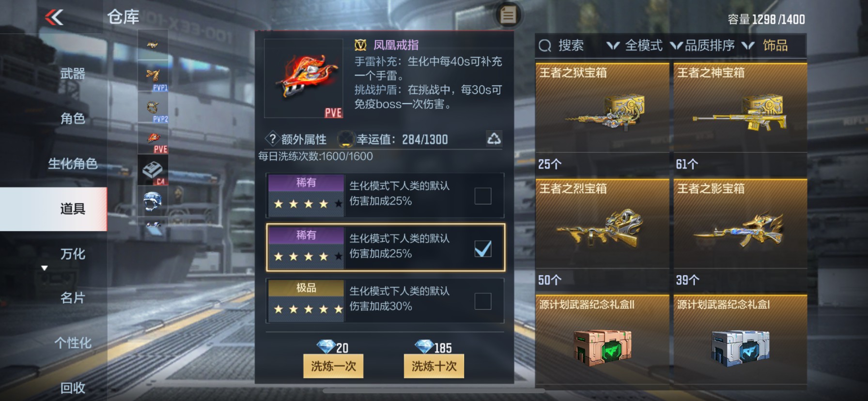Image resolution: width=868 pixels, height=401 pixels.
Task: Select the helmet item slot
Action: pyautogui.click(x=153, y=201)
